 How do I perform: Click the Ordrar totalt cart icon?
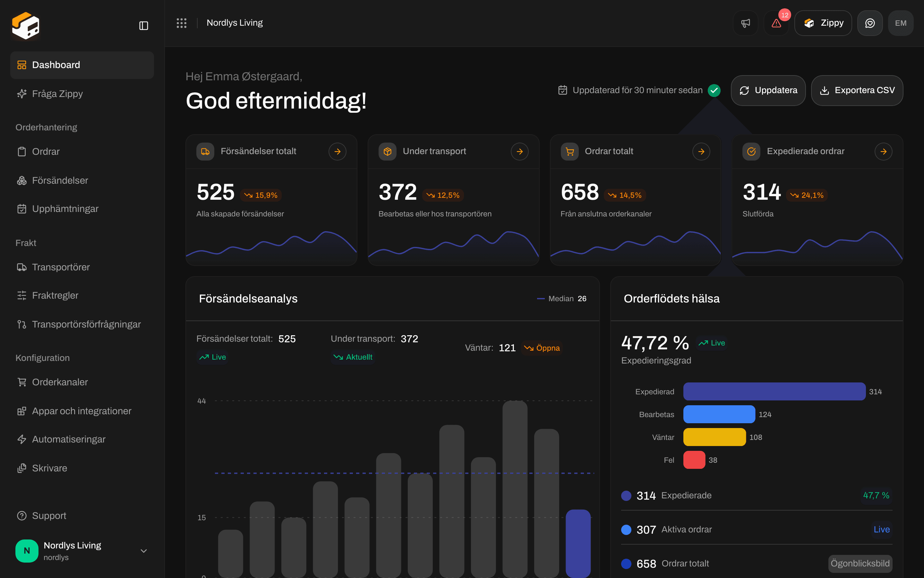click(569, 151)
